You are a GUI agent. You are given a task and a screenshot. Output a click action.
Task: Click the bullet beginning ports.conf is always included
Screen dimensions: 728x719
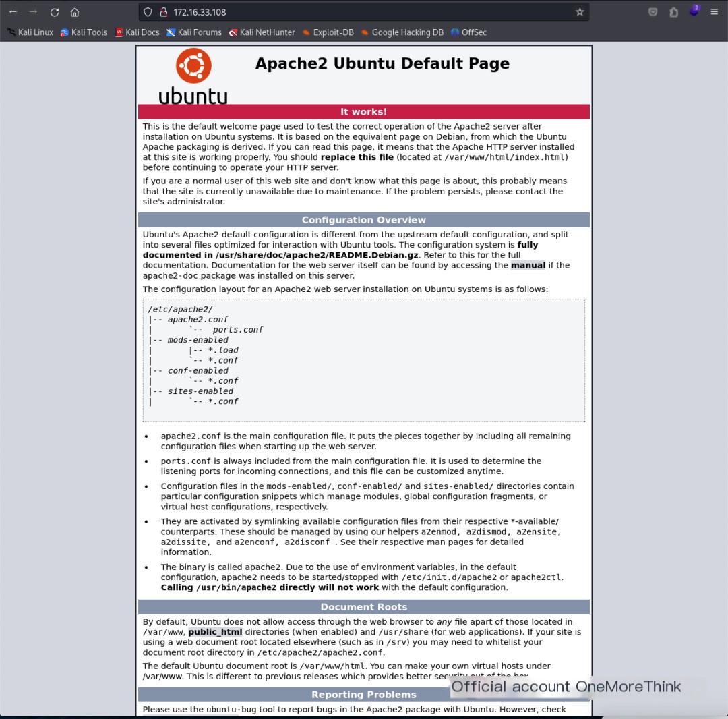[x=351, y=466]
